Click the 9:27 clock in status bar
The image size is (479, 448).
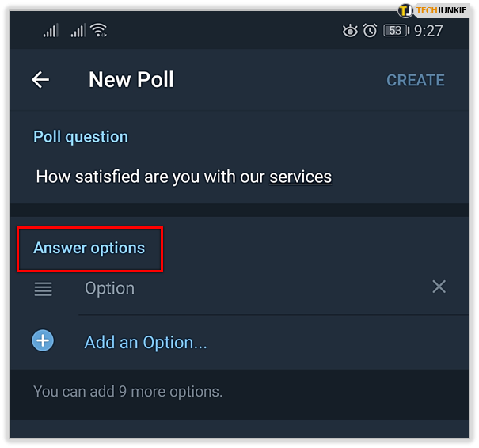pos(428,31)
